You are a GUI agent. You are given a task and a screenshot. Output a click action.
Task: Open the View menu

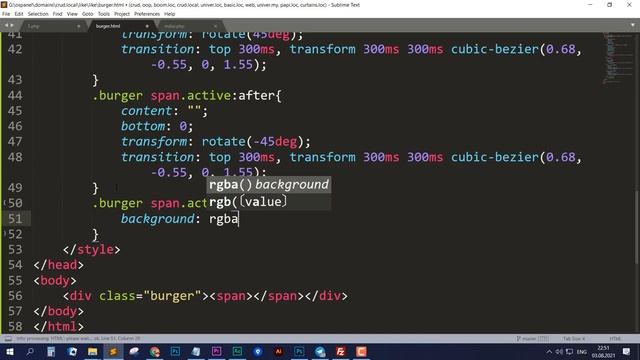(x=72, y=14)
